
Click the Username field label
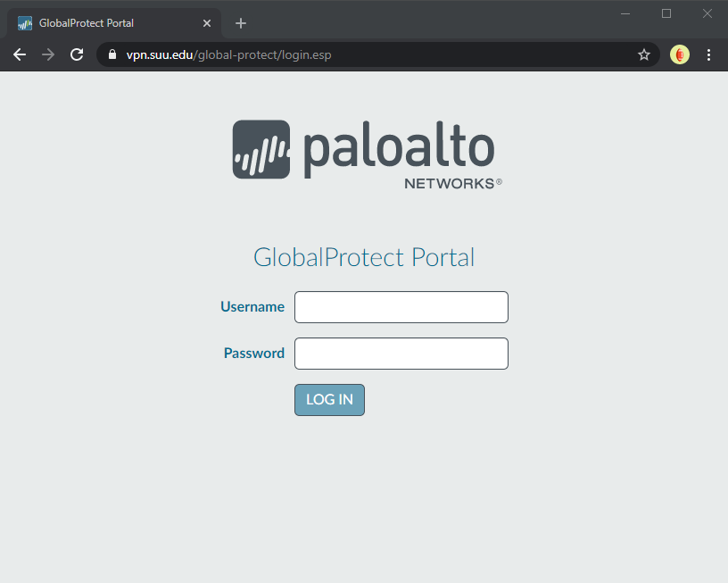pos(252,306)
